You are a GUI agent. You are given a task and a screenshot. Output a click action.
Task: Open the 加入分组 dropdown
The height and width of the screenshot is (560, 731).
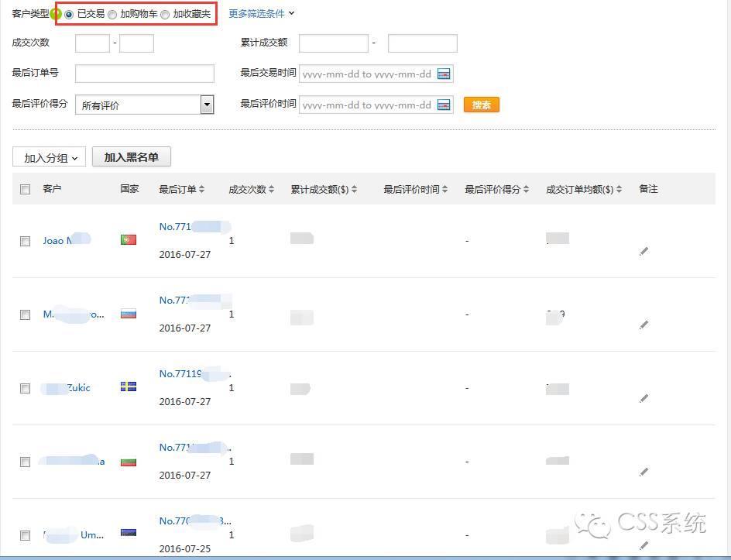pos(50,158)
